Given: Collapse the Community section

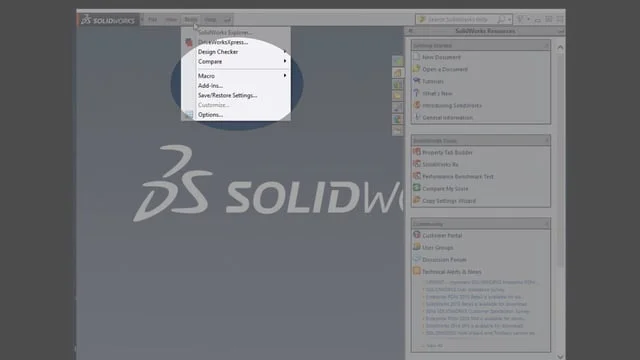Looking at the screenshot, I should pyautogui.click(x=546, y=224).
